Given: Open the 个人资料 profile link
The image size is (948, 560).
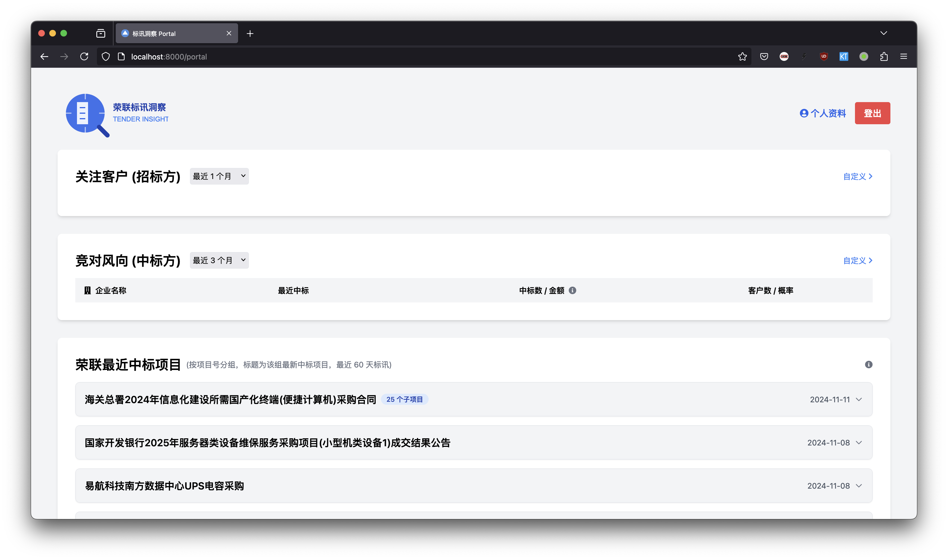Looking at the screenshot, I should point(823,113).
